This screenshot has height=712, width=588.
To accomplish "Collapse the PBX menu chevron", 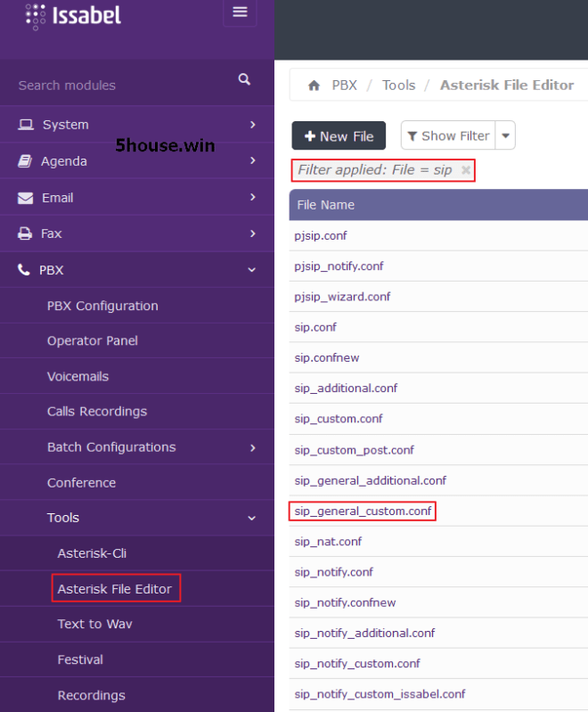I will click(251, 270).
